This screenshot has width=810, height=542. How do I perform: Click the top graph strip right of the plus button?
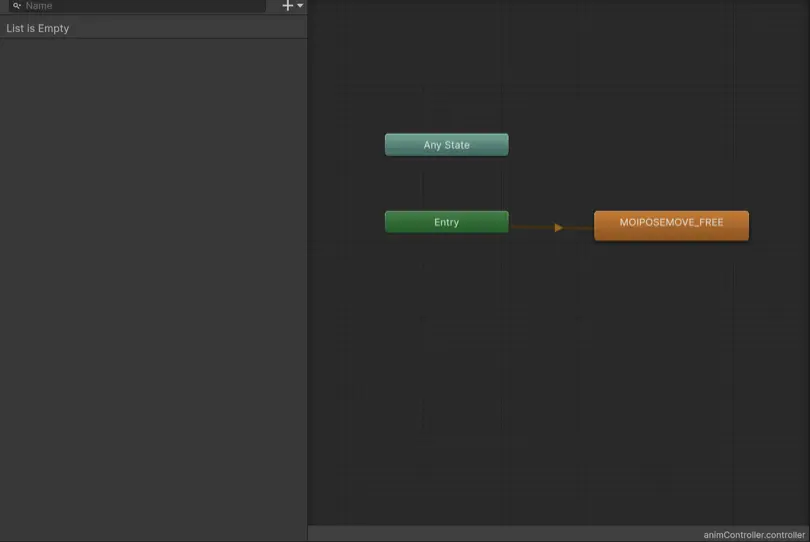coord(550,6)
